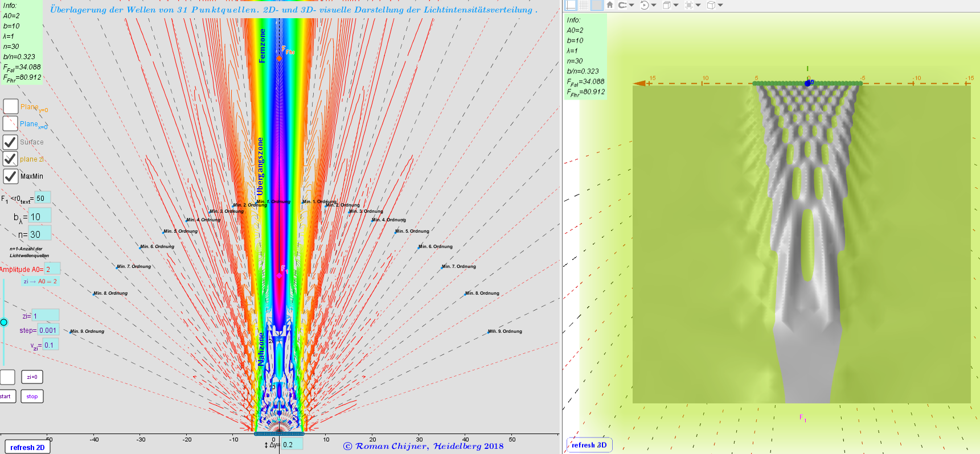980x454 pixels.
Task: Click the 'n+1-Anzahl der Lichtwellenquellen' caption
Action: 29,252
